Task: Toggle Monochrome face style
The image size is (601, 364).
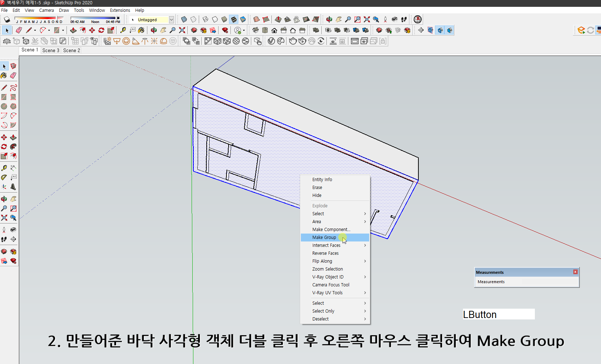Action: [x=243, y=19]
